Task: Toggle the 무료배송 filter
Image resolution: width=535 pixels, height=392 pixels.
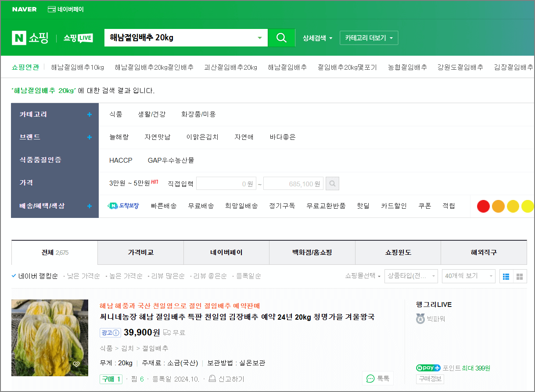Action: (x=201, y=206)
